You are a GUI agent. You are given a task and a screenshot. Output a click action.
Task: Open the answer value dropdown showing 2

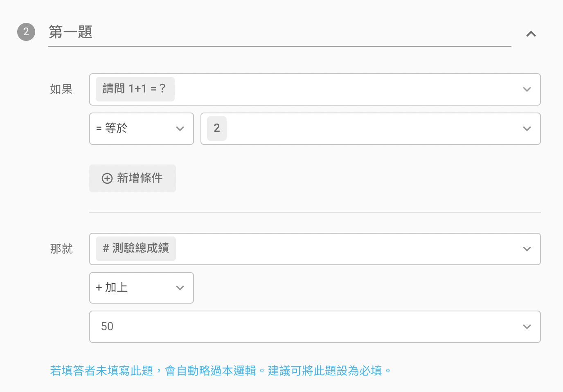(371, 128)
